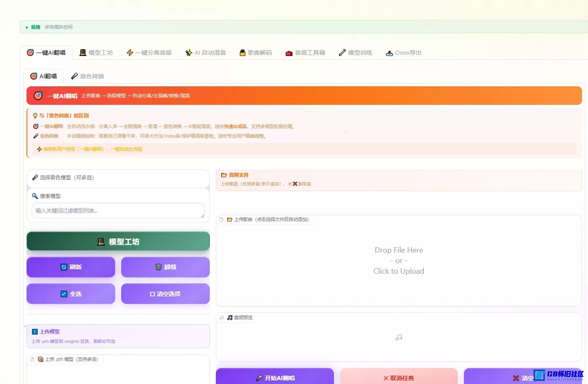Open the Onnx导出 tab
Image resolution: width=588 pixels, height=384 pixels.
coord(404,53)
